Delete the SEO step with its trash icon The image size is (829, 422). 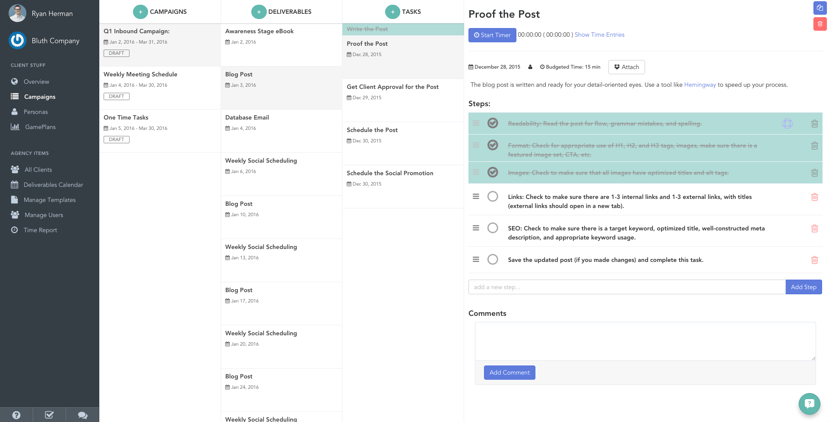[x=814, y=228]
